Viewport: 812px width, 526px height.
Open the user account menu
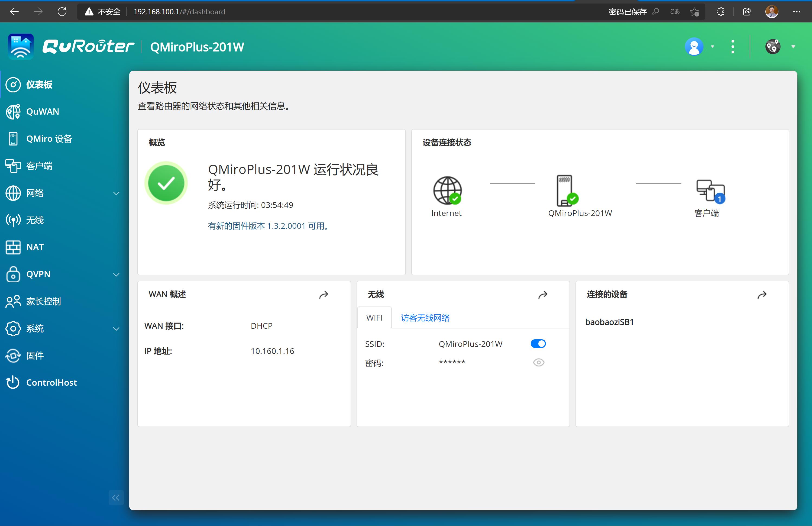694,46
